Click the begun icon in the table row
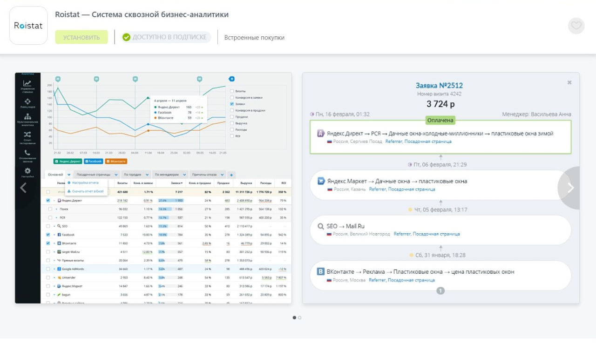 tap(60, 295)
